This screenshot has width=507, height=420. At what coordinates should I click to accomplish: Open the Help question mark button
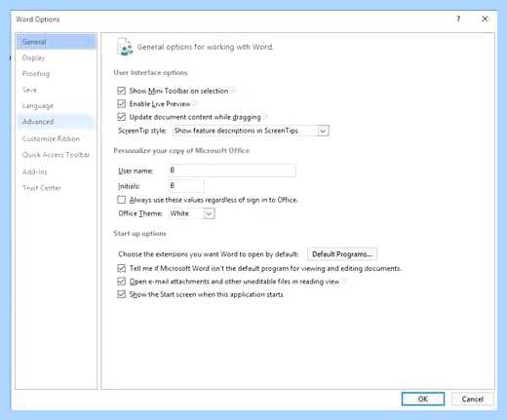coord(458,19)
